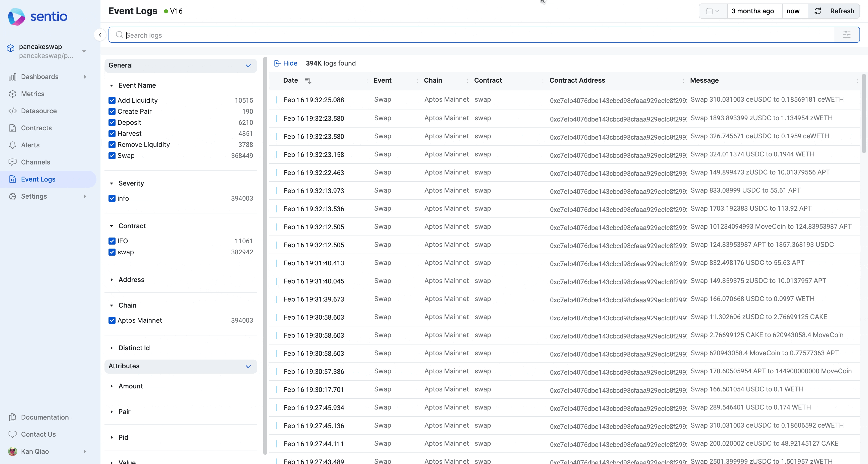The width and height of the screenshot is (868, 464).
Task: Uncheck the Add Liquidity checkbox
Action: click(x=112, y=100)
